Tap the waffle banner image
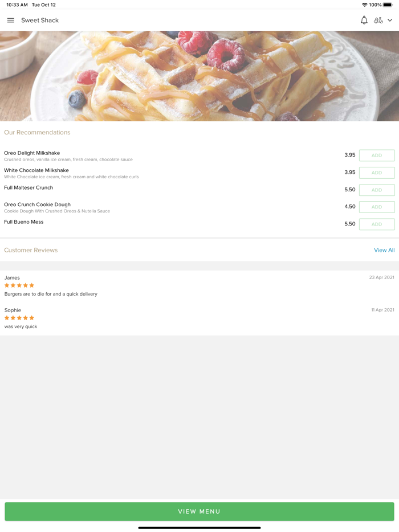 199,76
